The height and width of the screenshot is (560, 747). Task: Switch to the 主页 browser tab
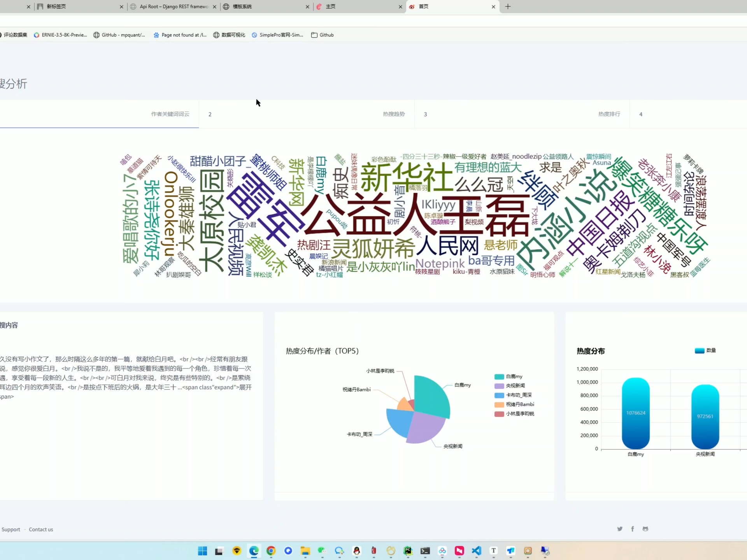(x=359, y=7)
